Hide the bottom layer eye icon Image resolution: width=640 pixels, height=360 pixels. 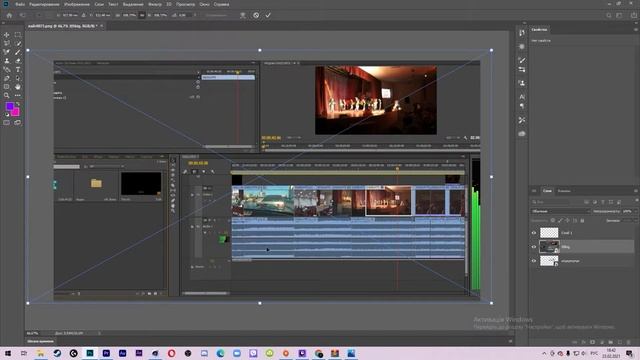pyautogui.click(x=533, y=260)
